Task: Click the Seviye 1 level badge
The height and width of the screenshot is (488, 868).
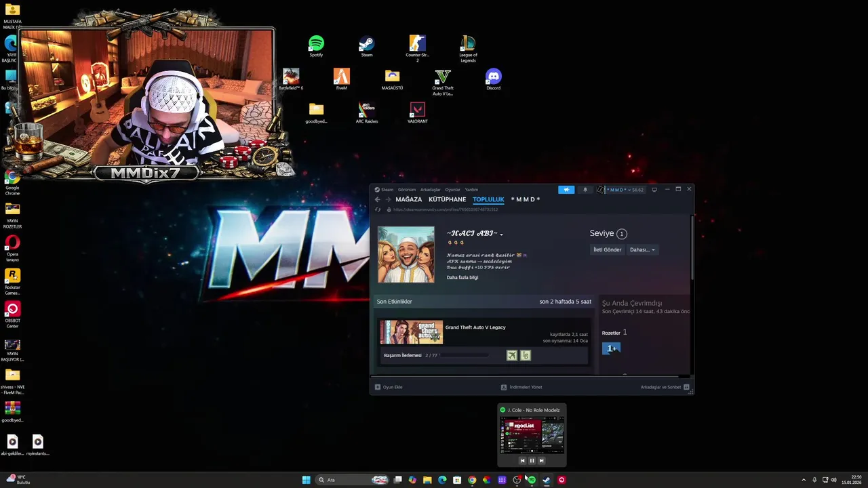Action: pos(621,233)
